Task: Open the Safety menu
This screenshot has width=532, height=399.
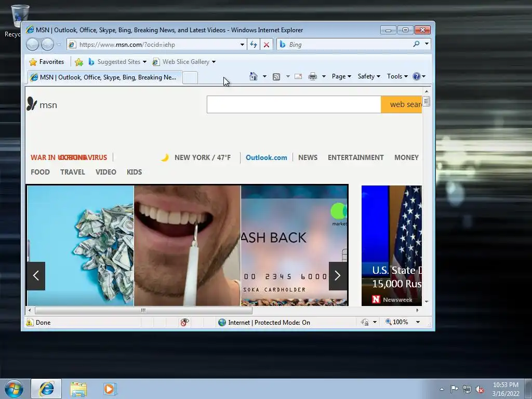Action: tap(369, 76)
